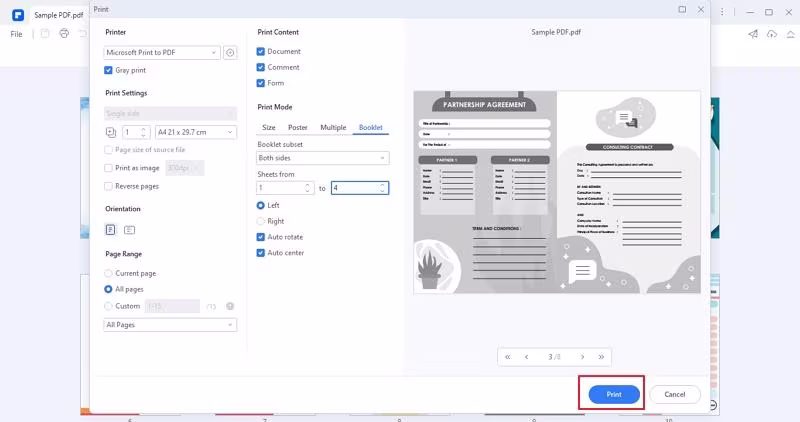Open printer properties icon beside the printer dropdown
The width and height of the screenshot is (800, 422).
(230, 53)
